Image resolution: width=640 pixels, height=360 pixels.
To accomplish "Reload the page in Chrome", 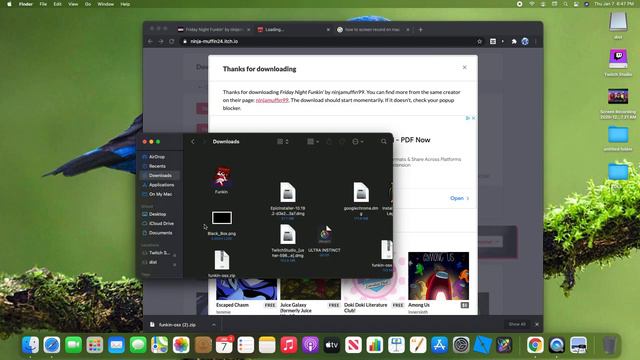I will pyautogui.click(x=171, y=41).
